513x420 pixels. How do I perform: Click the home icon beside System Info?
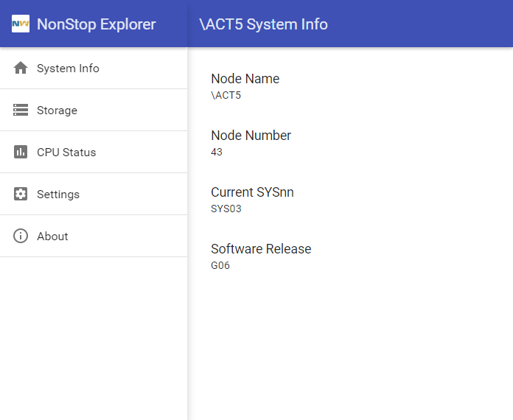point(21,68)
